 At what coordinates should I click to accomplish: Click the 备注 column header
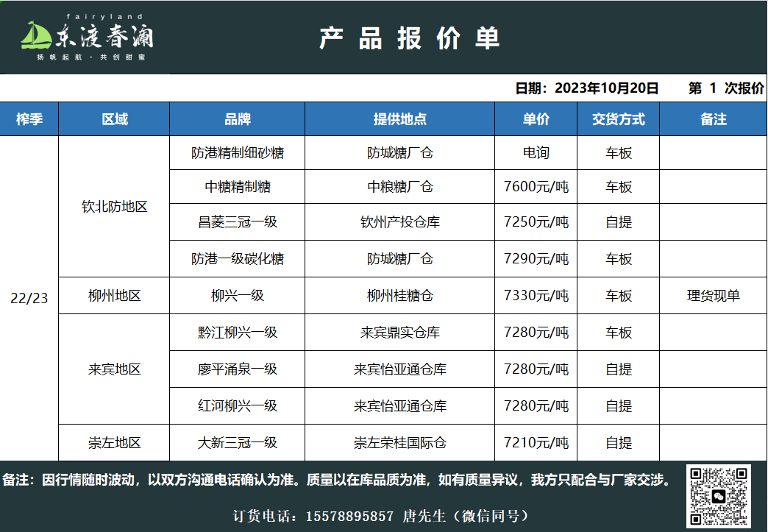pyautogui.click(x=713, y=119)
